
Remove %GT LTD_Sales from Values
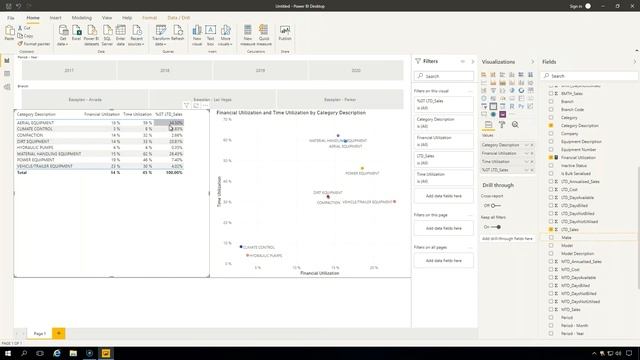532,170
